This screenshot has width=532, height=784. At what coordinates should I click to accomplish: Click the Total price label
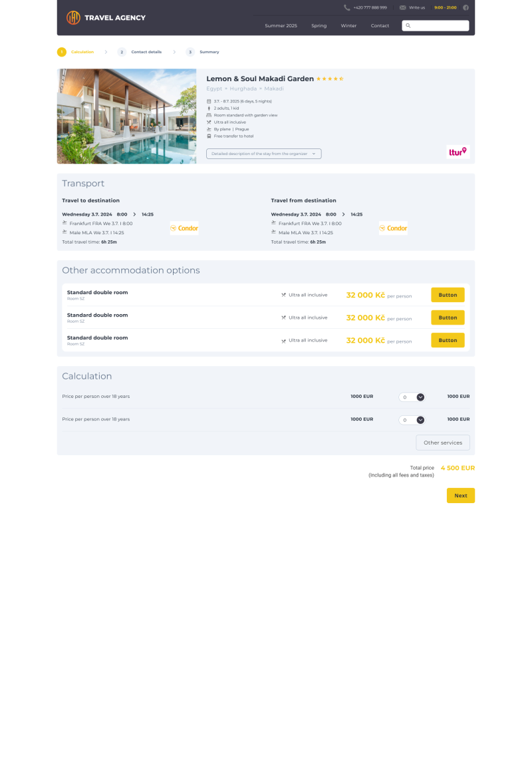pos(422,468)
